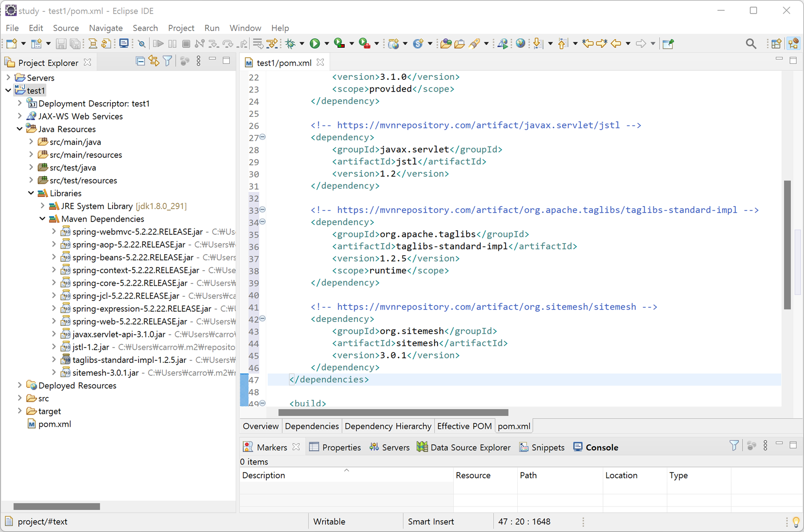Click the Save toolbar icon
Image resolution: width=804 pixels, height=532 pixels.
pyautogui.click(x=61, y=44)
